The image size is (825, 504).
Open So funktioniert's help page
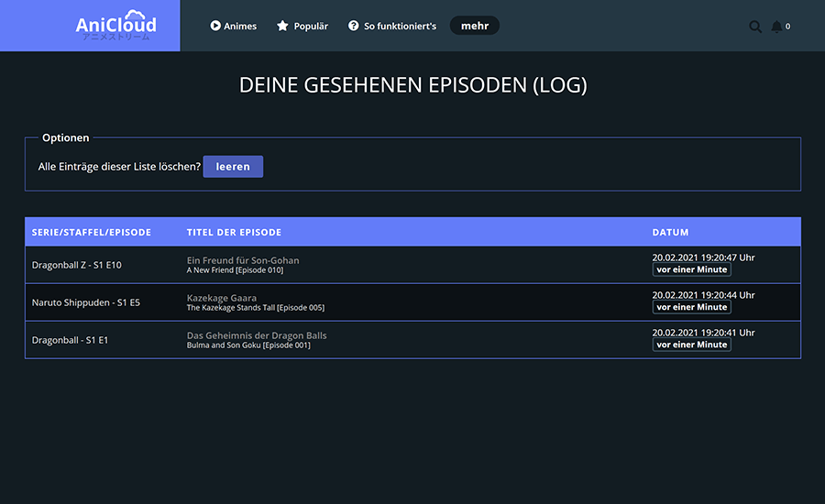pos(392,26)
